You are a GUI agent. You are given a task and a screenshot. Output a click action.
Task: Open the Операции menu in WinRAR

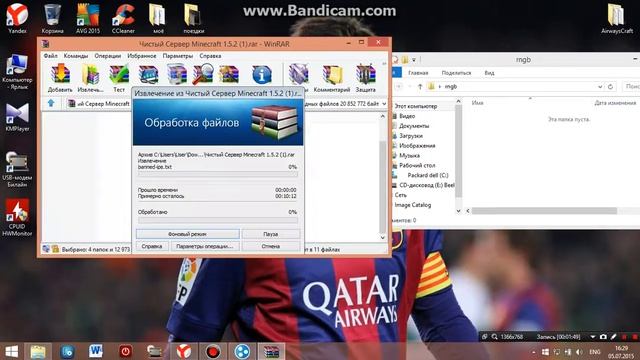(108, 56)
